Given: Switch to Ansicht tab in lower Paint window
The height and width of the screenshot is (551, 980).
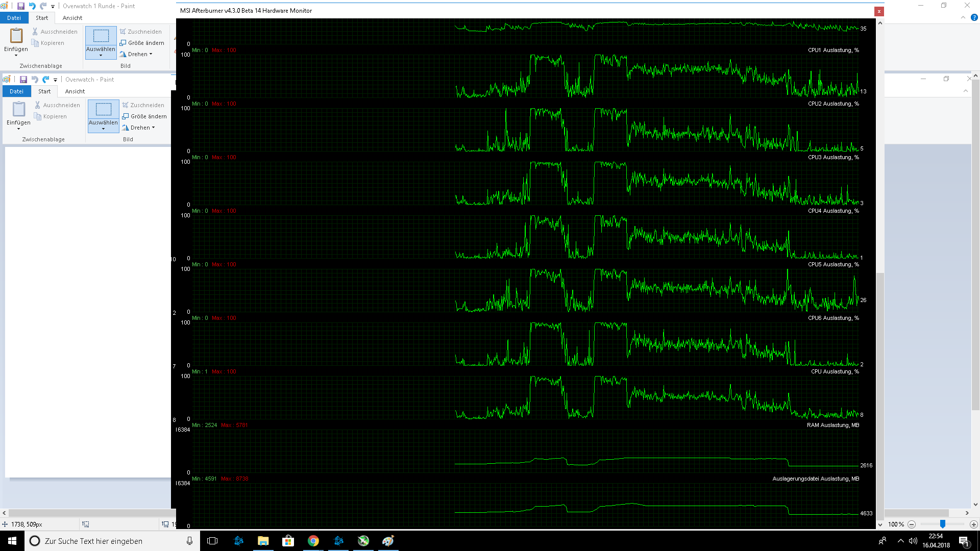Looking at the screenshot, I should click(x=75, y=91).
